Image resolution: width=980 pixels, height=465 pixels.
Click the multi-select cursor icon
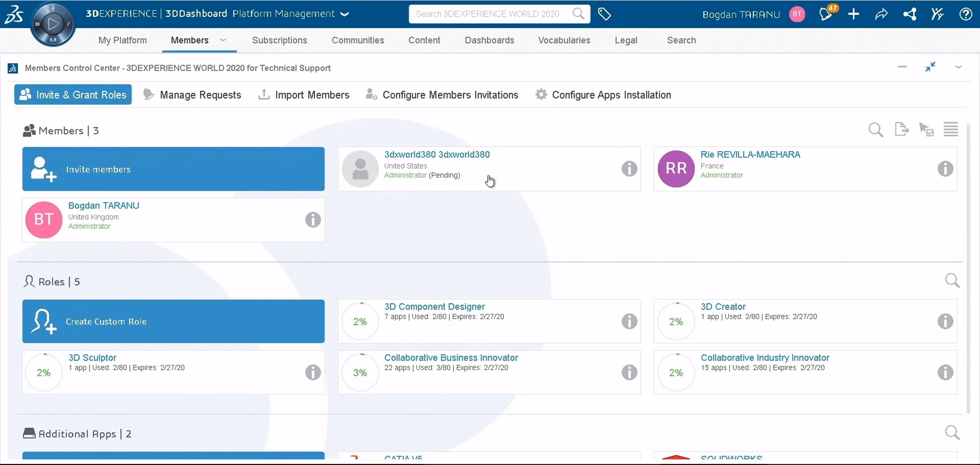coord(926,130)
